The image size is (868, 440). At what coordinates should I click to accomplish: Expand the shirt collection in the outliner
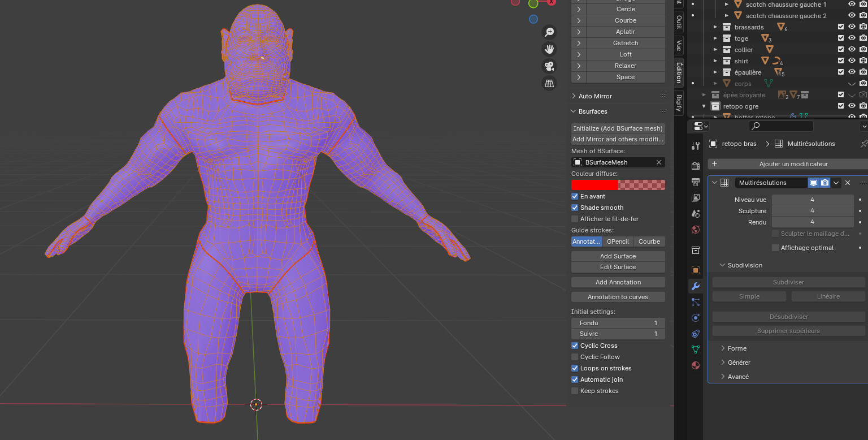(x=715, y=61)
